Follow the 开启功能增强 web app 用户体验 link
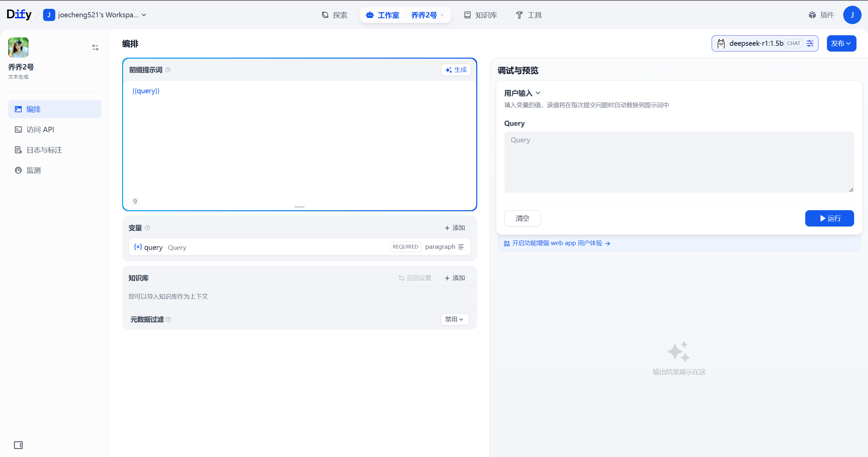868x457 pixels. [557, 243]
